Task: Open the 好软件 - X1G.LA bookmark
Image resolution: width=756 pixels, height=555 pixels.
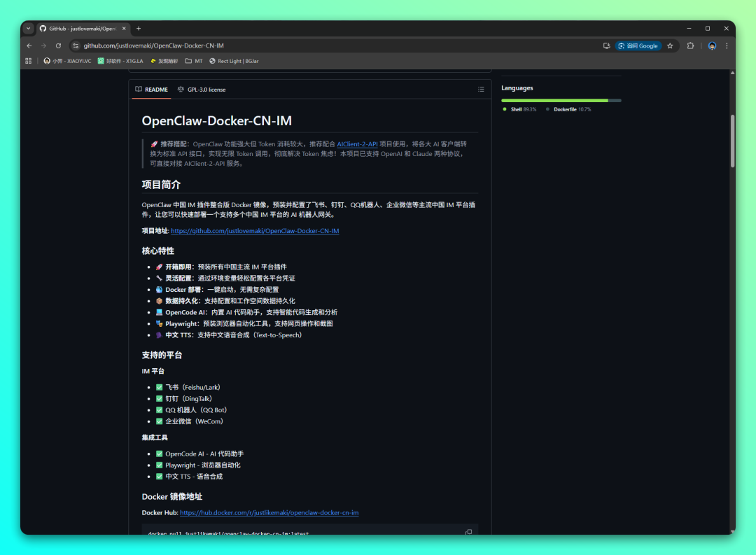Action: pos(120,61)
